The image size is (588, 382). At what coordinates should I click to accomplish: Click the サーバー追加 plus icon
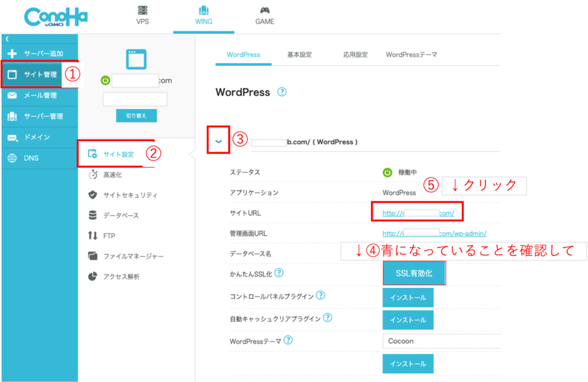(12, 53)
